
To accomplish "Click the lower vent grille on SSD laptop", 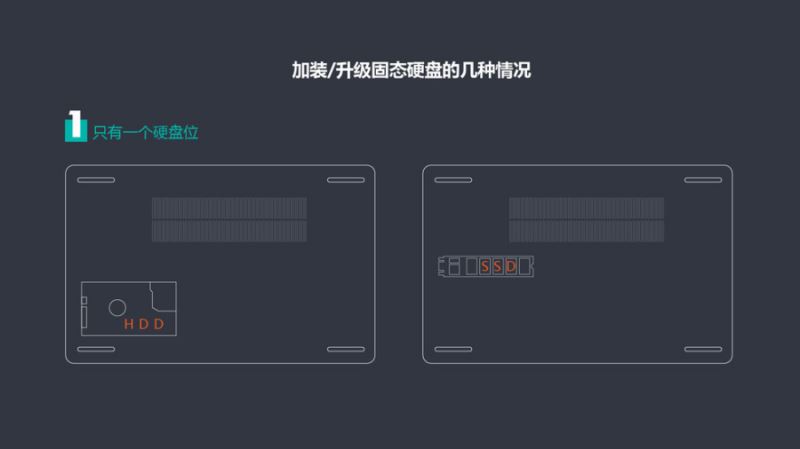I will [x=586, y=231].
